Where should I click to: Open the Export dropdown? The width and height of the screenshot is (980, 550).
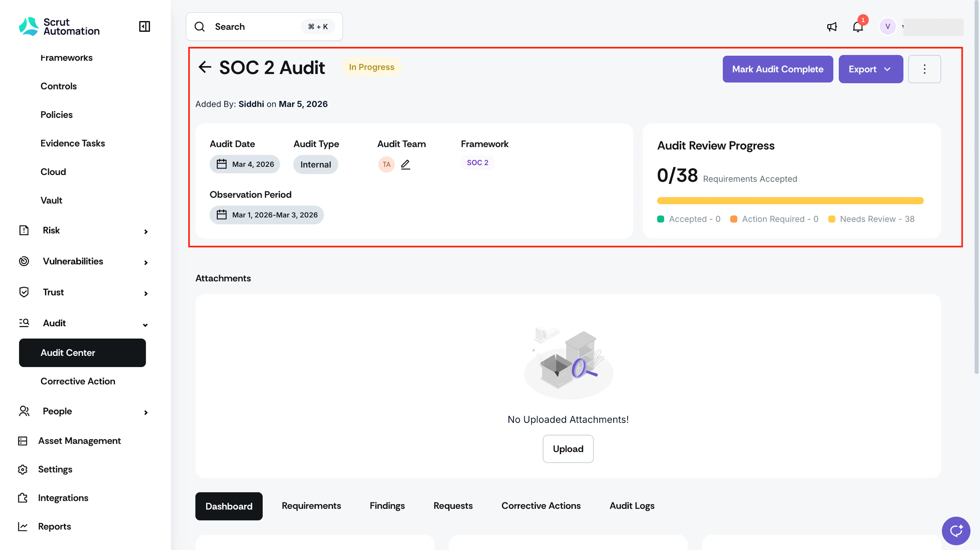point(871,69)
